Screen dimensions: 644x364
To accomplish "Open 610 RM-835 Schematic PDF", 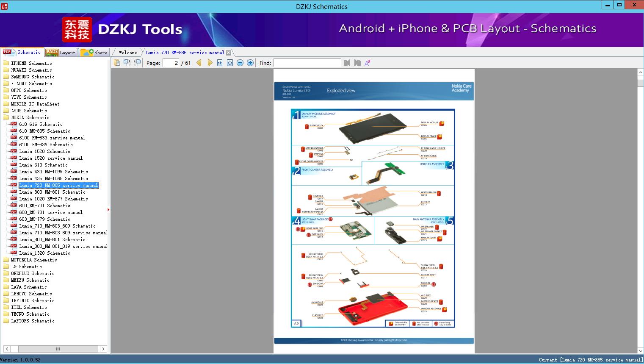I will 45,131.
